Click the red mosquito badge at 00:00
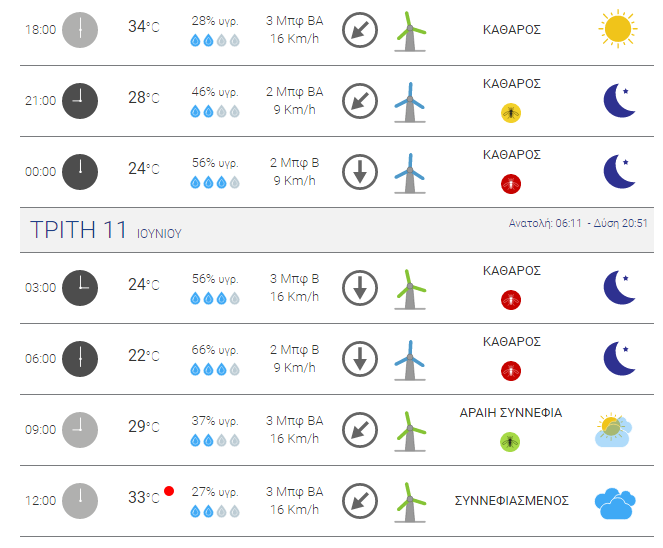The height and width of the screenshot is (548, 663). point(511,184)
